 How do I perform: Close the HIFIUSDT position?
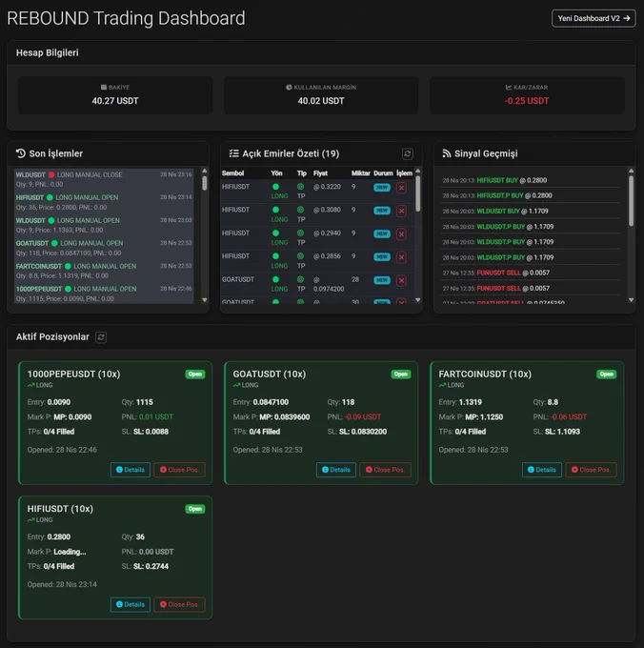tap(179, 604)
